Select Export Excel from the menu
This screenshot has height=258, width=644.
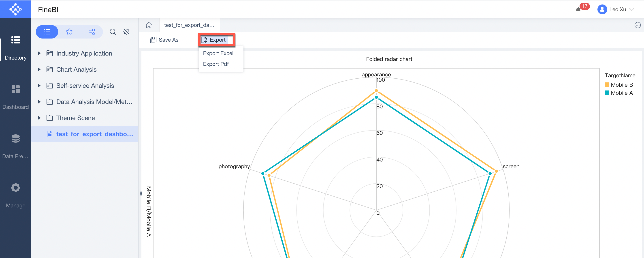(218, 53)
